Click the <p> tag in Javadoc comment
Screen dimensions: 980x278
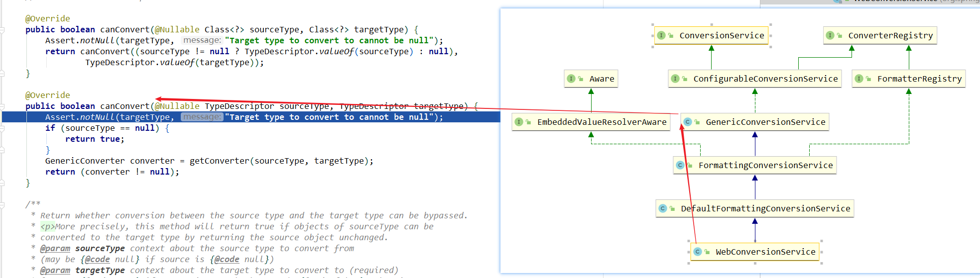point(48,226)
